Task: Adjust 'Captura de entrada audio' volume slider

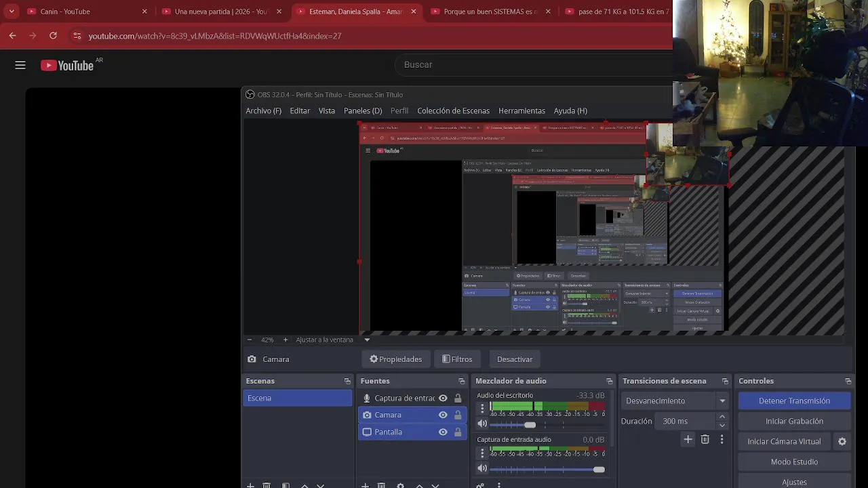Action: (x=547, y=469)
